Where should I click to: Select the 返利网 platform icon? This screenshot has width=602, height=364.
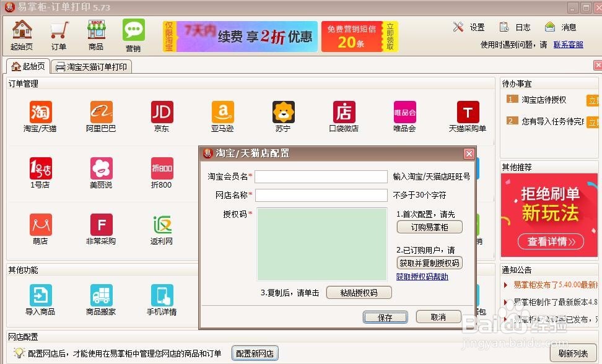click(162, 229)
